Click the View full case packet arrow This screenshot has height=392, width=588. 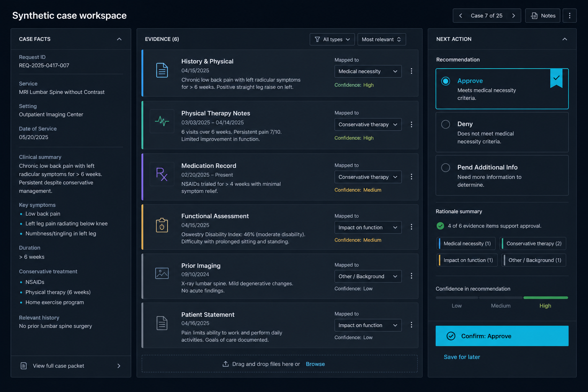119,366
